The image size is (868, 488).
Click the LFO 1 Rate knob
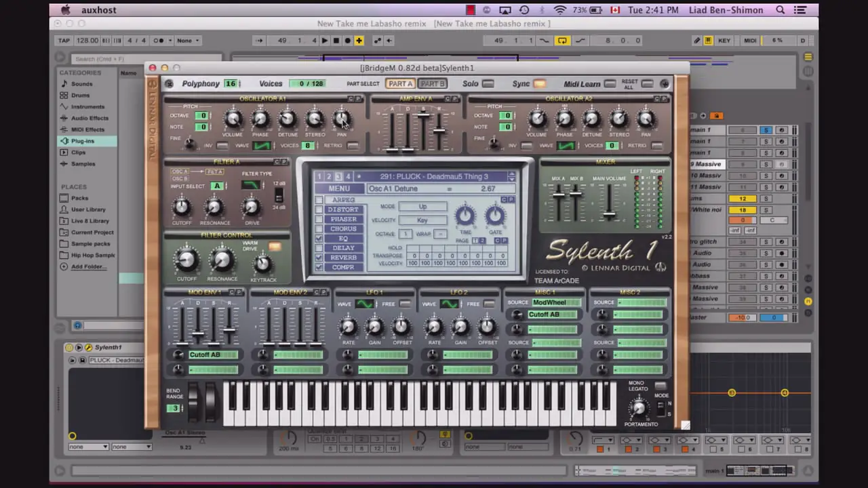[x=348, y=327]
